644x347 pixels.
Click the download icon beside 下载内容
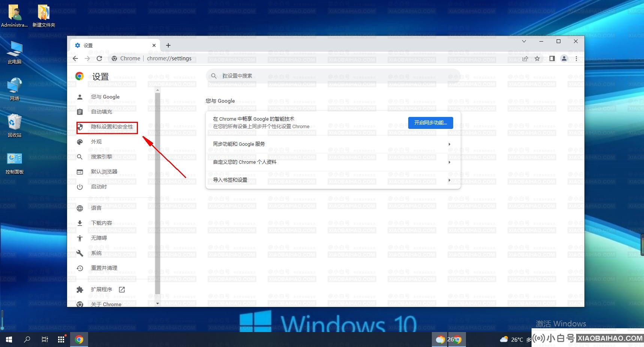click(80, 223)
